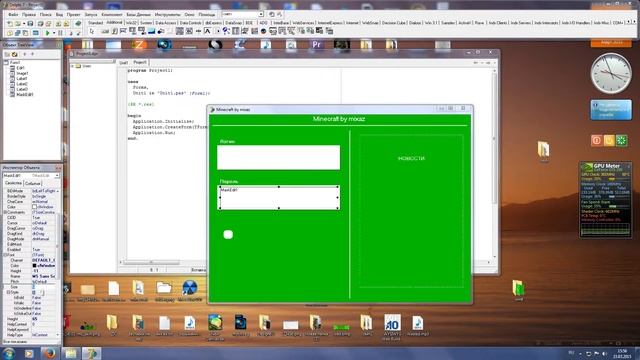Image resolution: width=640 pixels, height=360 pixels.
Task: Open Help contents toolbar icon
Action: coord(78,24)
